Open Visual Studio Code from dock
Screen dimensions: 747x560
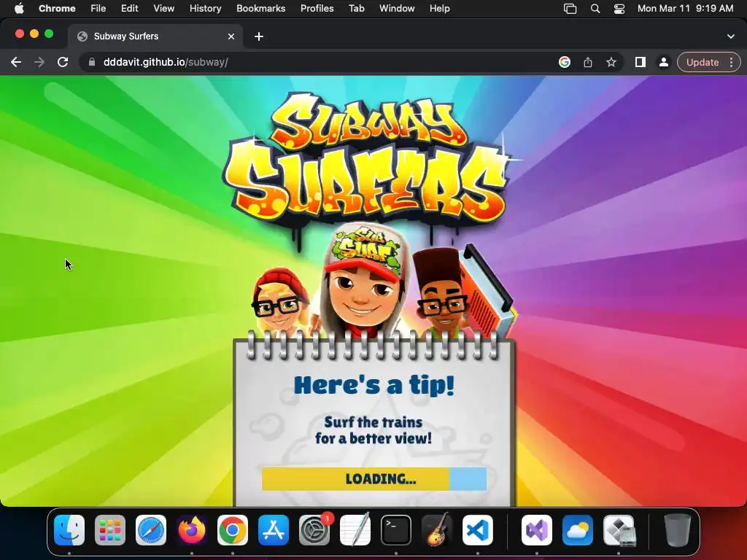click(477, 530)
